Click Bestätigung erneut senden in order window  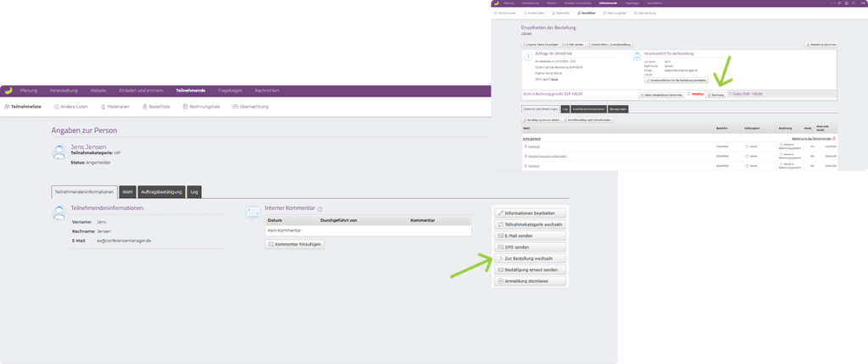click(541, 119)
